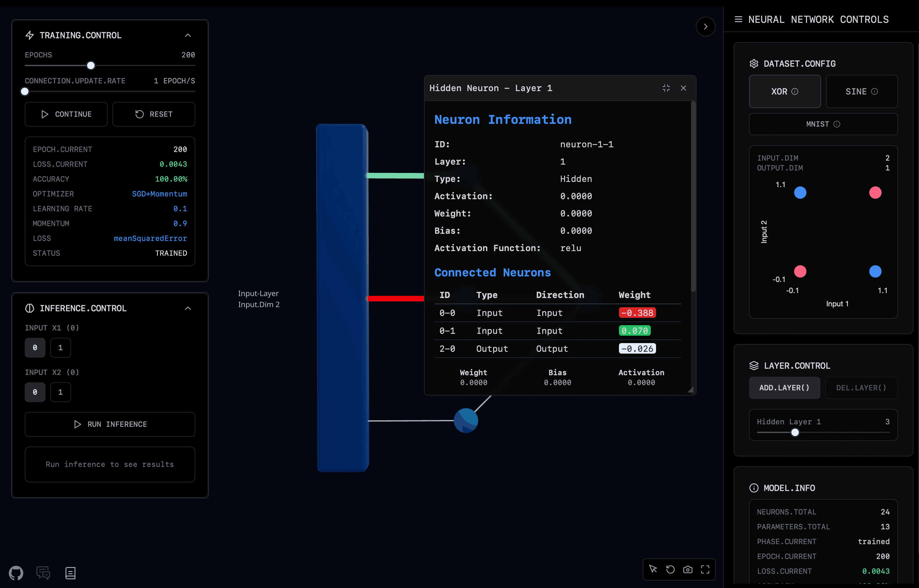Click RUN INFERENCE
Viewport: 919px width, 588px height.
pos(110,424)
